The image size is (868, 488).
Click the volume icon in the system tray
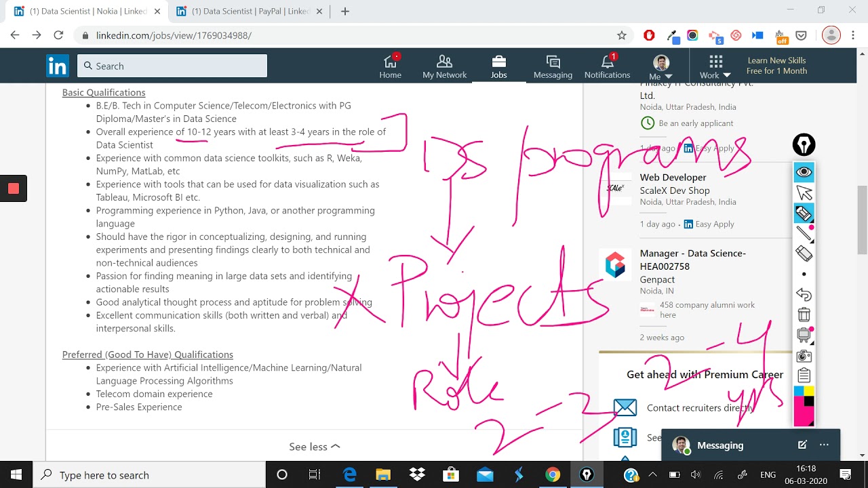coord(695,474)
